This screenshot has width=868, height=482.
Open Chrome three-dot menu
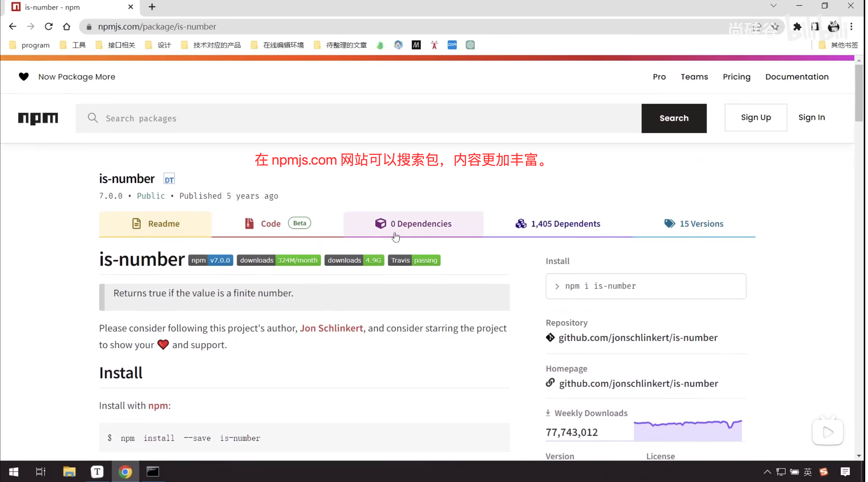click(851, 27)
